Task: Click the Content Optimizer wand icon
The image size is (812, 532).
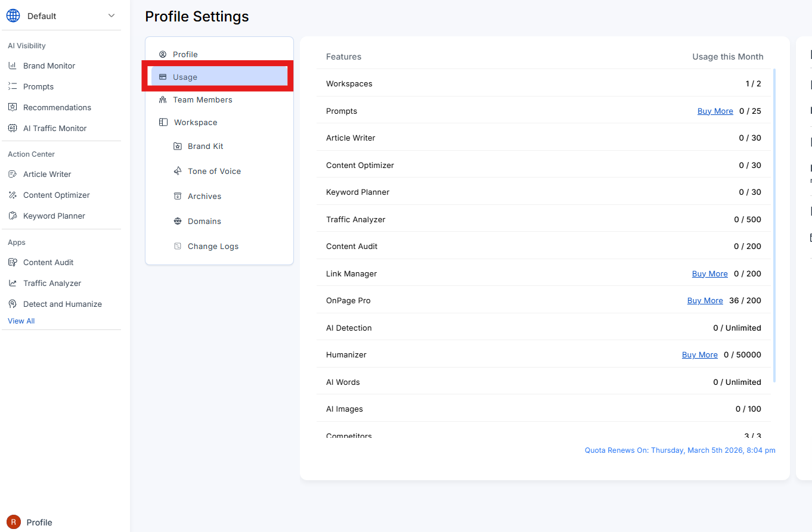Action: tap(13, 195)
